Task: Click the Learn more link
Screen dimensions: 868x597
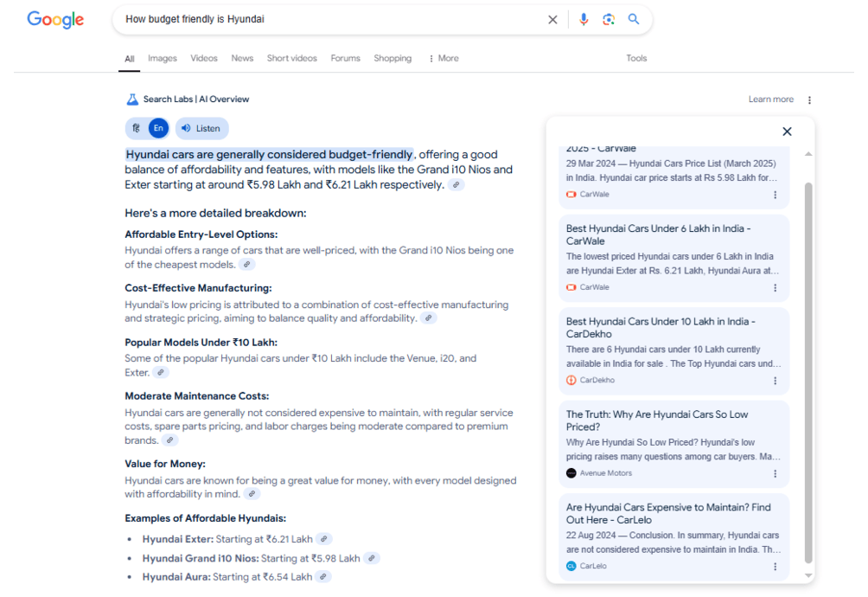Action: click(770, 99)
